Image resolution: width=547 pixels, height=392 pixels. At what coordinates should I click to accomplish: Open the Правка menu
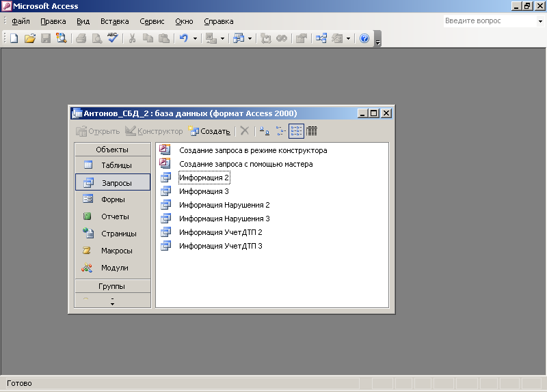(53, 21)
